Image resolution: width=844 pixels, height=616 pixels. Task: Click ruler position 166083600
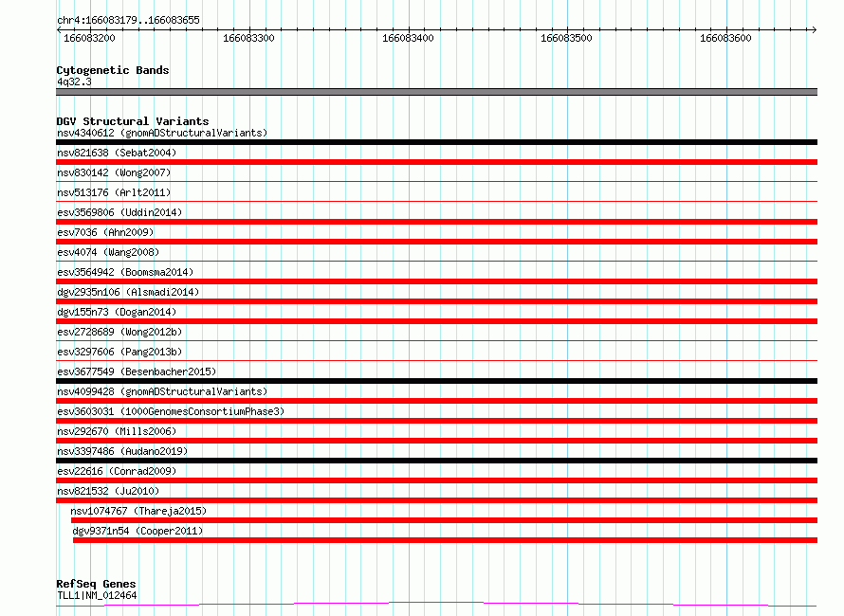[x=725, y=38]
